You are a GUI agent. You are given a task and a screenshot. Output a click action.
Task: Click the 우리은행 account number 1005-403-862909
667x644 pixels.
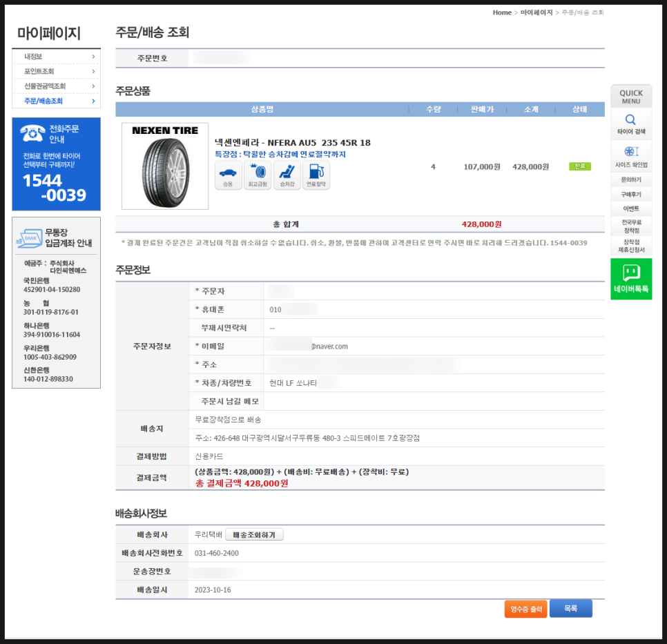(x=50, y=358)
